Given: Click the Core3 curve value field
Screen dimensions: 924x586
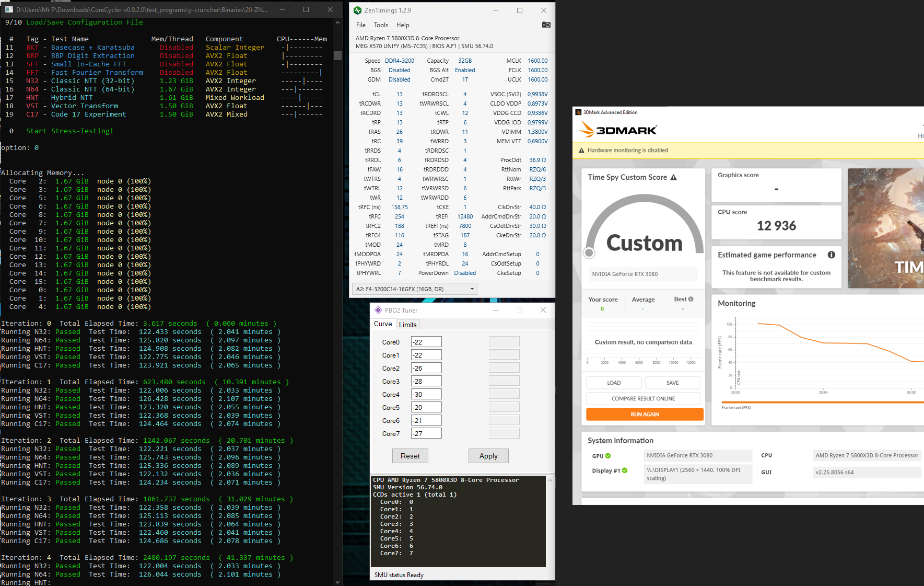Looking at the screenshot, I should (426, 381).
